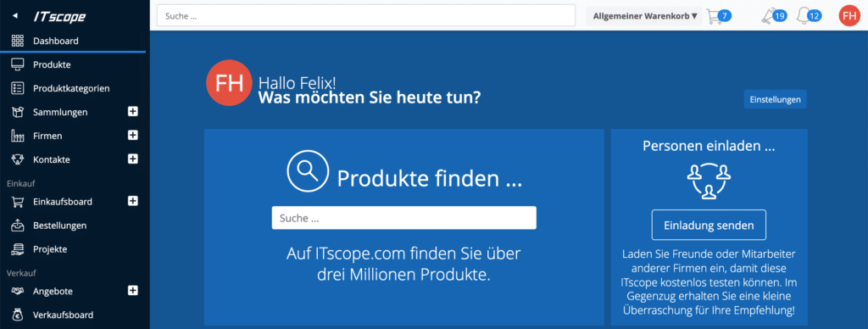The height and width of the screenshot is (329, 868).
Task: Click the Dashboard grid icon
Action: (17, 41)
